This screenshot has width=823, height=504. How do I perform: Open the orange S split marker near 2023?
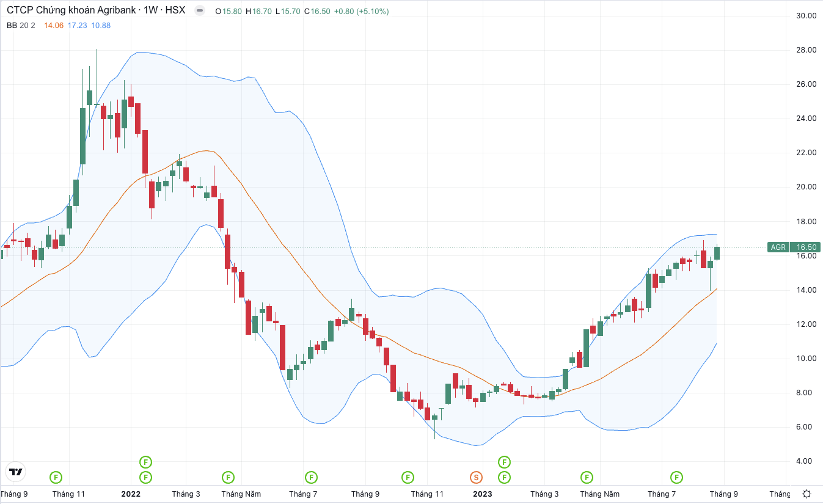point(476,477)
